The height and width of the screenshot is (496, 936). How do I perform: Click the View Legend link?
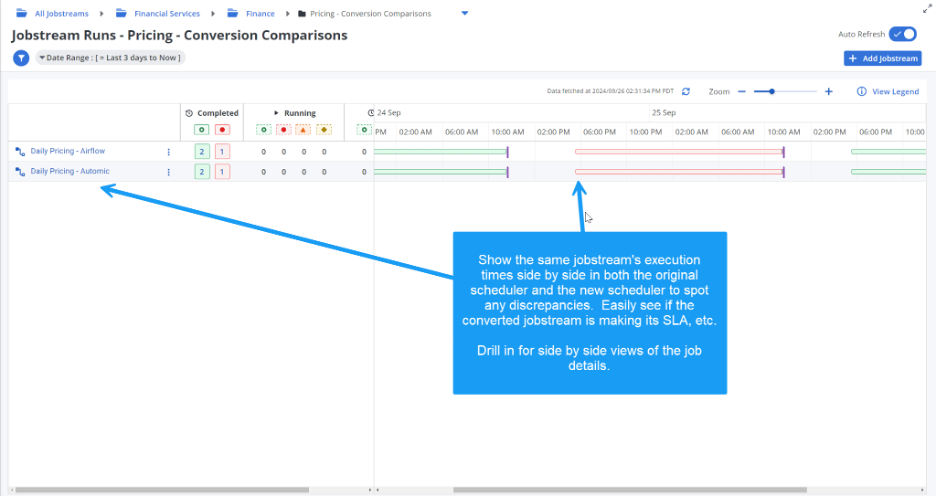[888, 91]
